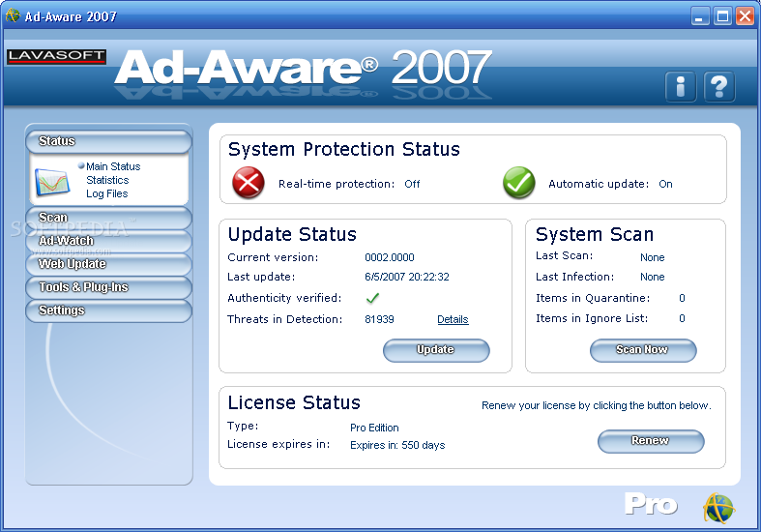
Task: Maximize the Ad-Aware 2007 window
Action: (x=722, y=16)
